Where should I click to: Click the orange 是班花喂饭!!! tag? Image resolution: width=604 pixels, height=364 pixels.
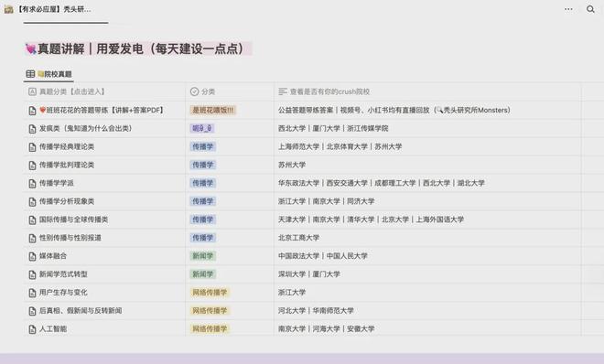(x=213, y=110)
